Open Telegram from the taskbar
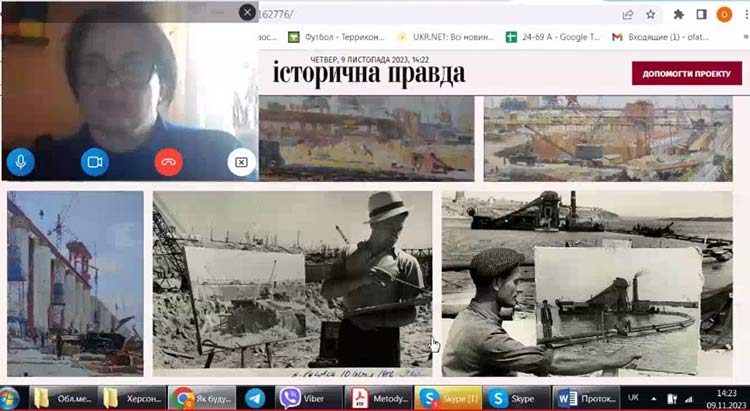Viewport: 750px width, 411px height. coord(254,397)
